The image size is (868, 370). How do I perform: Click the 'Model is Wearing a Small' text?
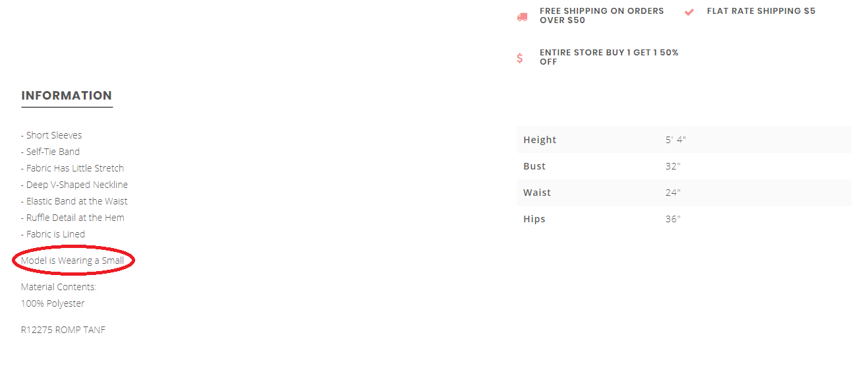[x=72, y=261]
